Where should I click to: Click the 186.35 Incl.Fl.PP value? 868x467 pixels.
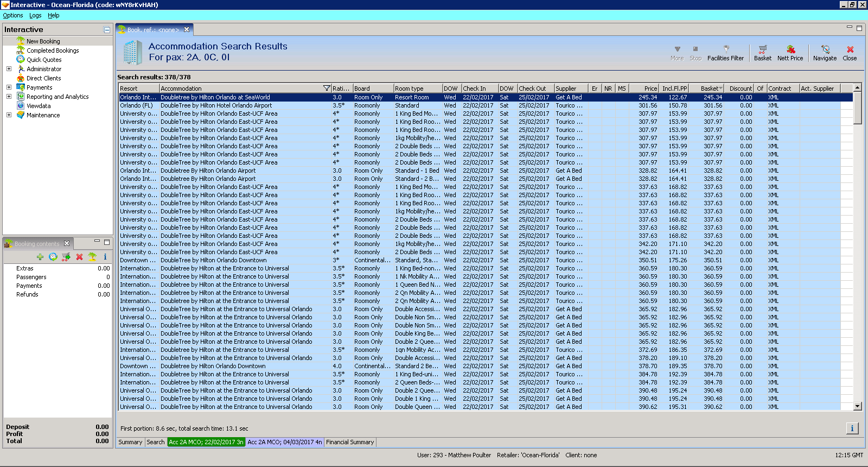(x=678, y=350)
